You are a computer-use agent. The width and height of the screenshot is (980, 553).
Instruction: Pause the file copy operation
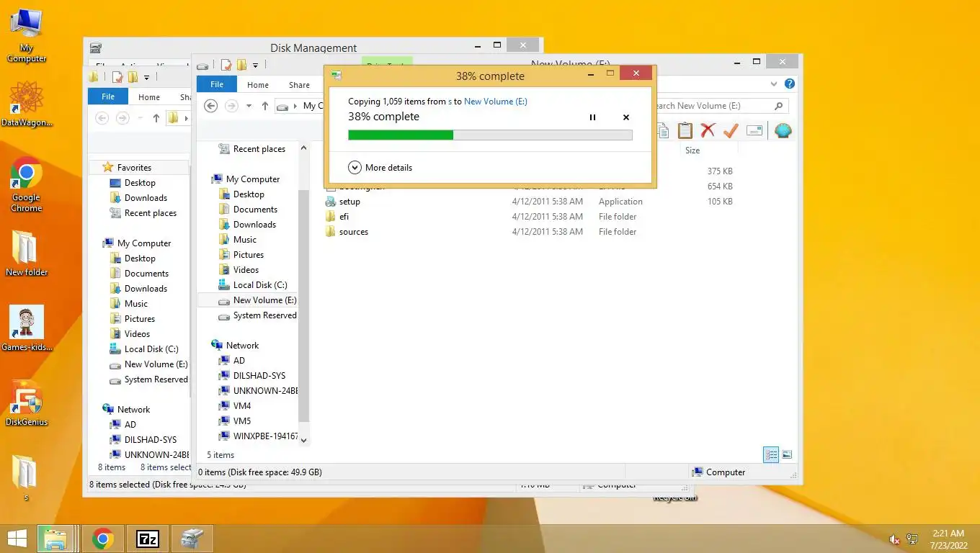click(x=592, y=117)
